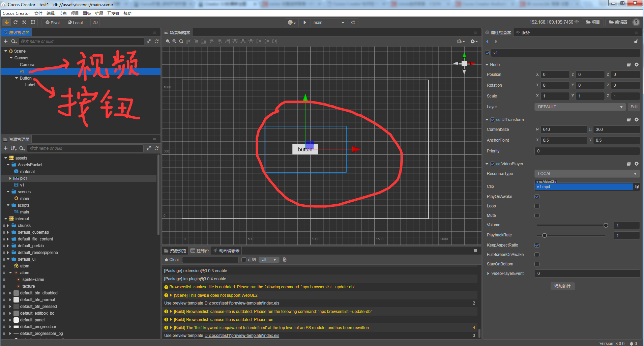Refresh the preview with the reload icon

tap(353, 23)
